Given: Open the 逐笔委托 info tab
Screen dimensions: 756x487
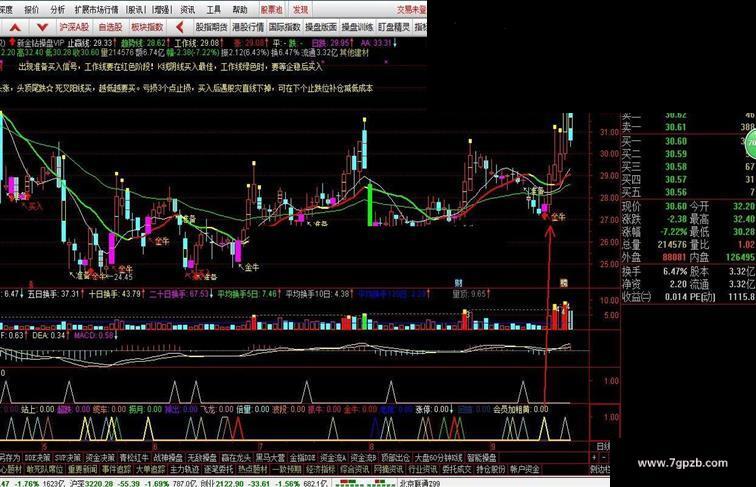Looking at the screenshot, I should [x=218, y=469].
